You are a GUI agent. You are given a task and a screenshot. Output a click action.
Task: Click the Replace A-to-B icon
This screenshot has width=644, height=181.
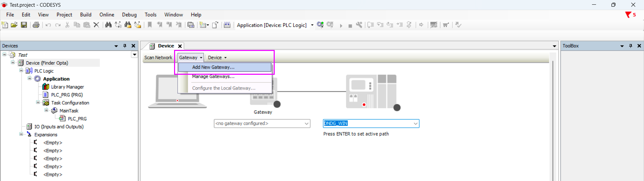pyautogui.click(x=118, y=25)
